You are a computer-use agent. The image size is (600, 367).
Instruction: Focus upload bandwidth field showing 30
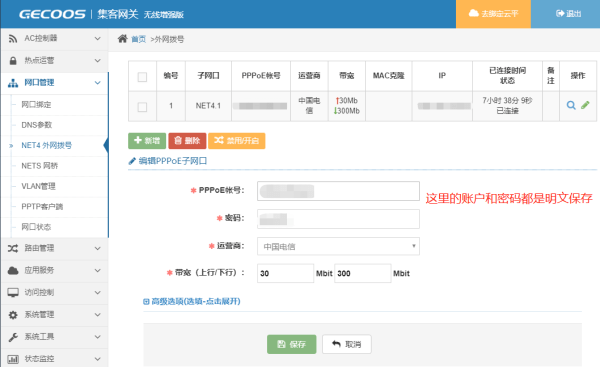click(x=285, y=273)
